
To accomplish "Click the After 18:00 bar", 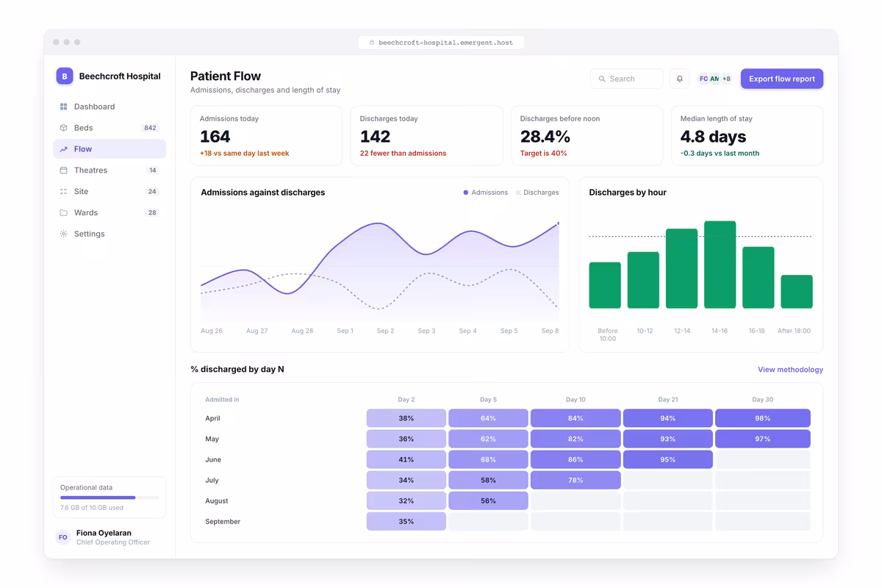I will click(797, 292).
